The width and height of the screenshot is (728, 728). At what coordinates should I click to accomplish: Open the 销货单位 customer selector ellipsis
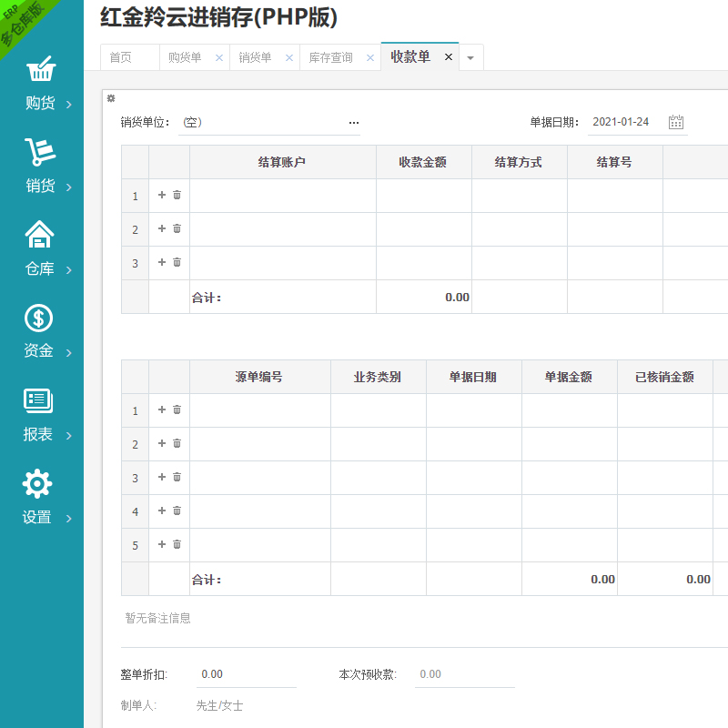point(353,123)
